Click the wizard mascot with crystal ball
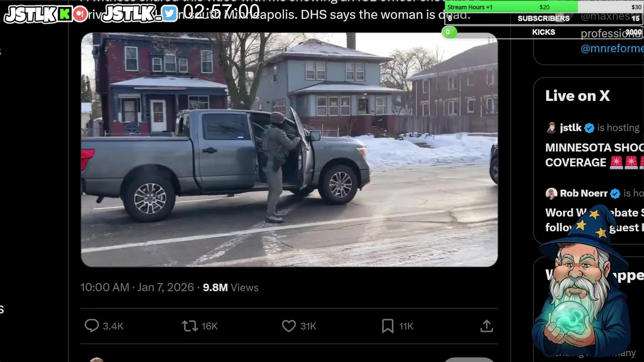This screenshot has height=362, width=644. 584,282
